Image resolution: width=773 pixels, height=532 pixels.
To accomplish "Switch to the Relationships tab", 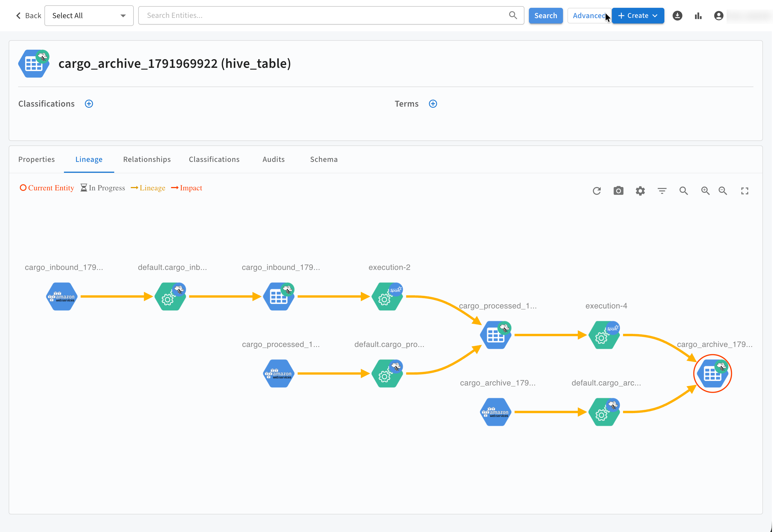I will (x=147, y=159).
